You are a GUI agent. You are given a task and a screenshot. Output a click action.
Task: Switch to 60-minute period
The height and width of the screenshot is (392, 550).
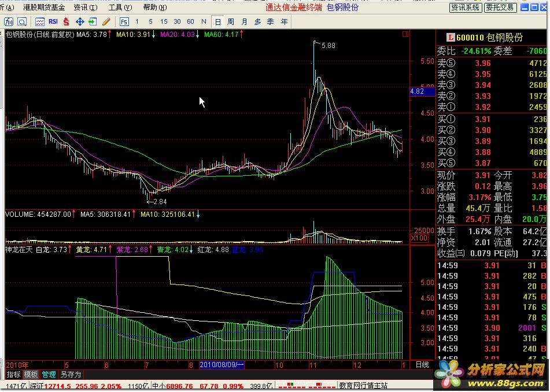pyautogui.click(x=190, y=22)
